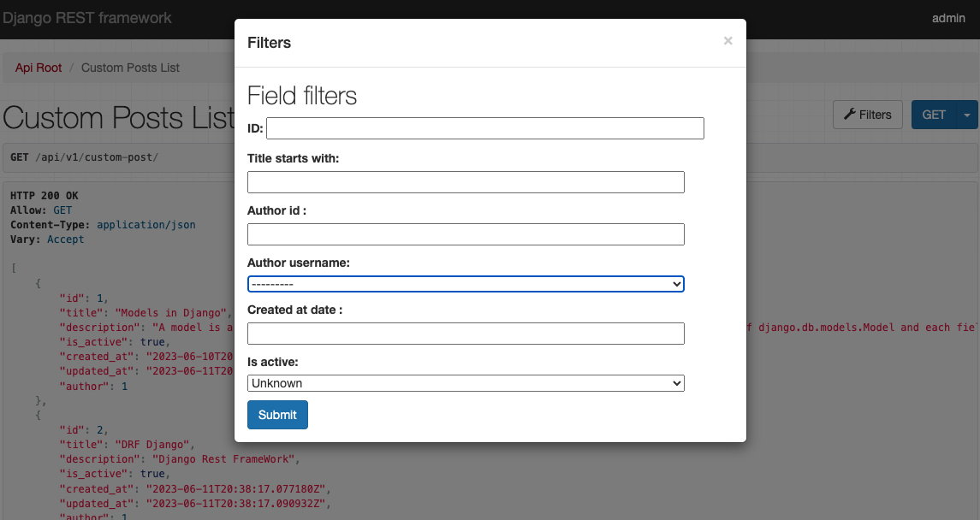This screenshot has height=520, width=980.
Task: Click the wrench icon on the Filters button
Action: pyautogui.click(x=850, y=115)
